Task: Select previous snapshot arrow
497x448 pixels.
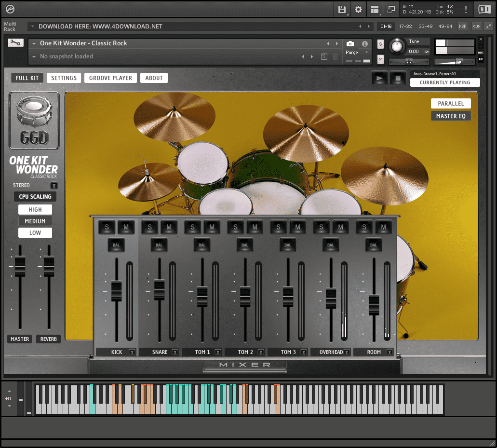Action: coord(303,57)
